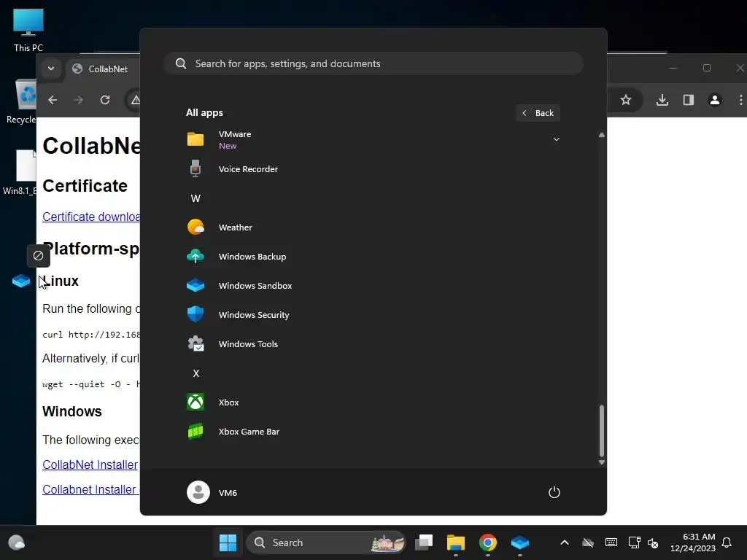Viewport: 747px width, 560px height.
Task: Click the Weather app name text
Action: point(235,227)
